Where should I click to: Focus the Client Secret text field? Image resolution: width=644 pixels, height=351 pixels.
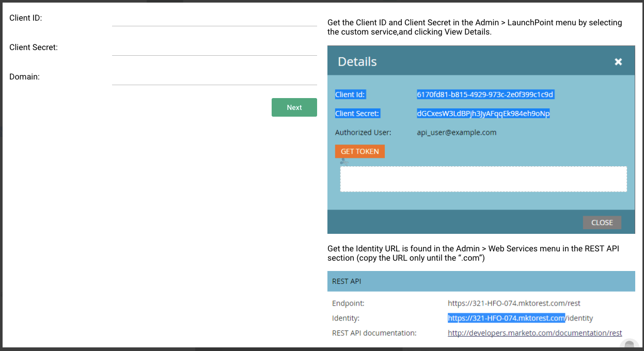pyautogui.click(x=214, y=49)
